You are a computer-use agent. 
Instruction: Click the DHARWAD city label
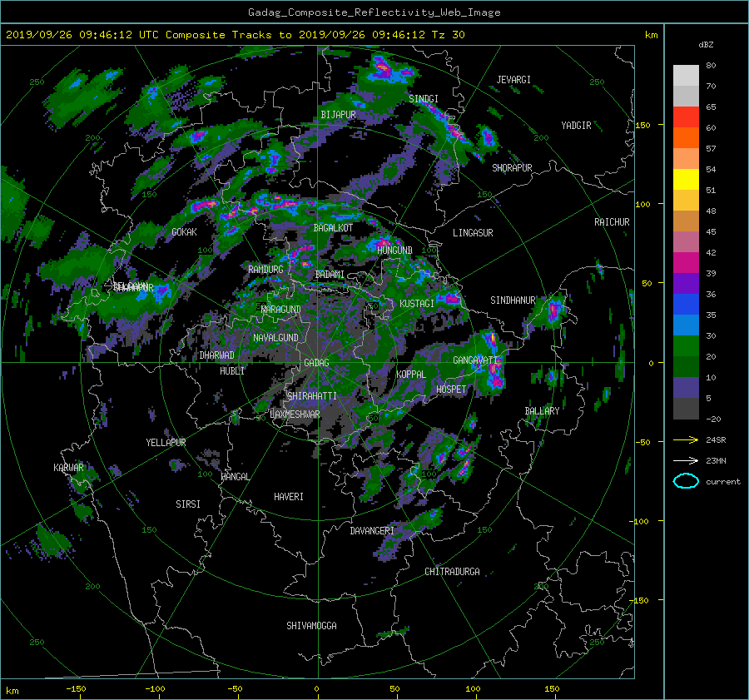216,355
